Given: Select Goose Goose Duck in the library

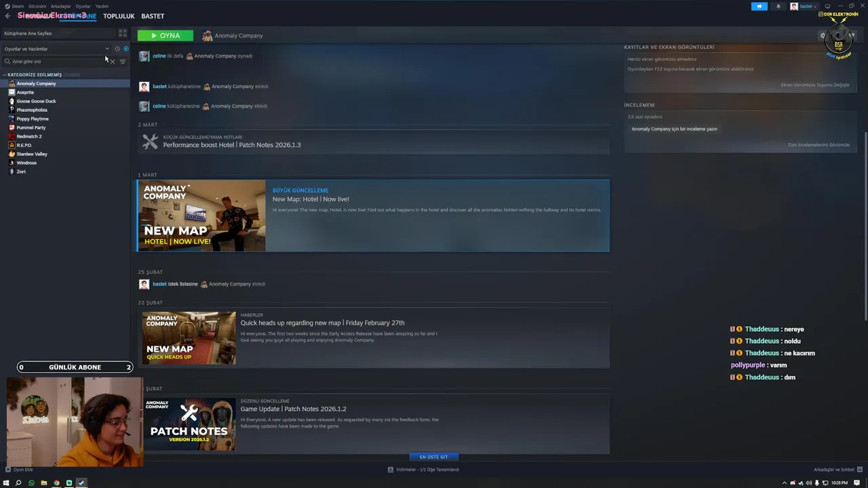Looking at the screenshot, I should [x=65, y=101].
